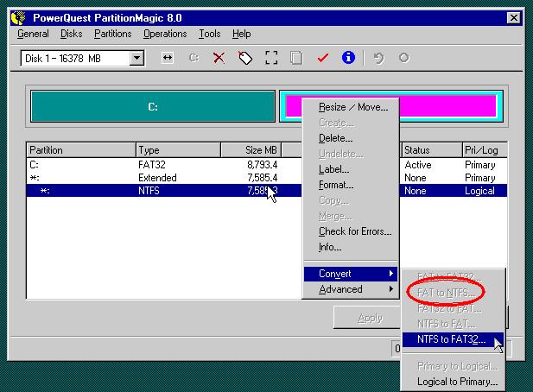The image size is (533, 392).
Task: Click the Active status cell
Action: point(418,165)
